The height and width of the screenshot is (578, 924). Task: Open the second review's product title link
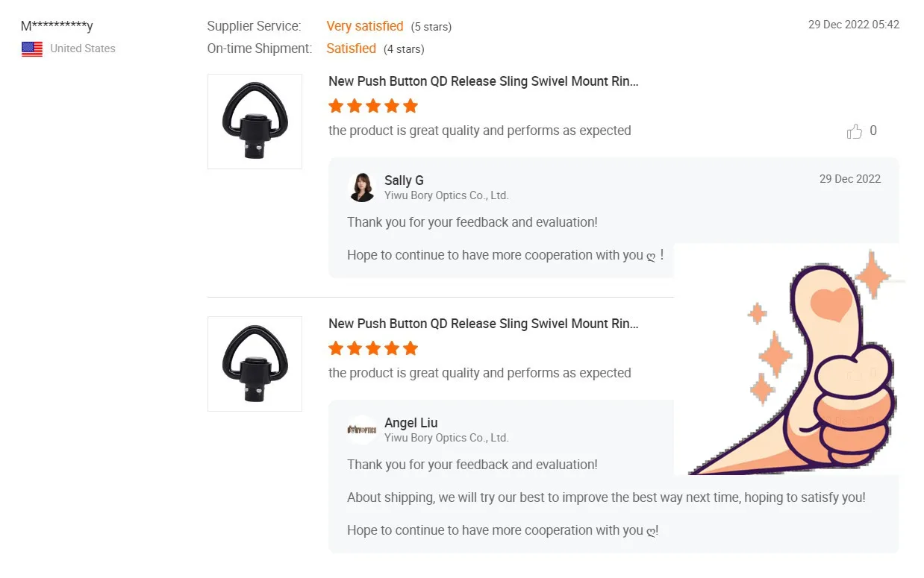(x=483, y=324)
